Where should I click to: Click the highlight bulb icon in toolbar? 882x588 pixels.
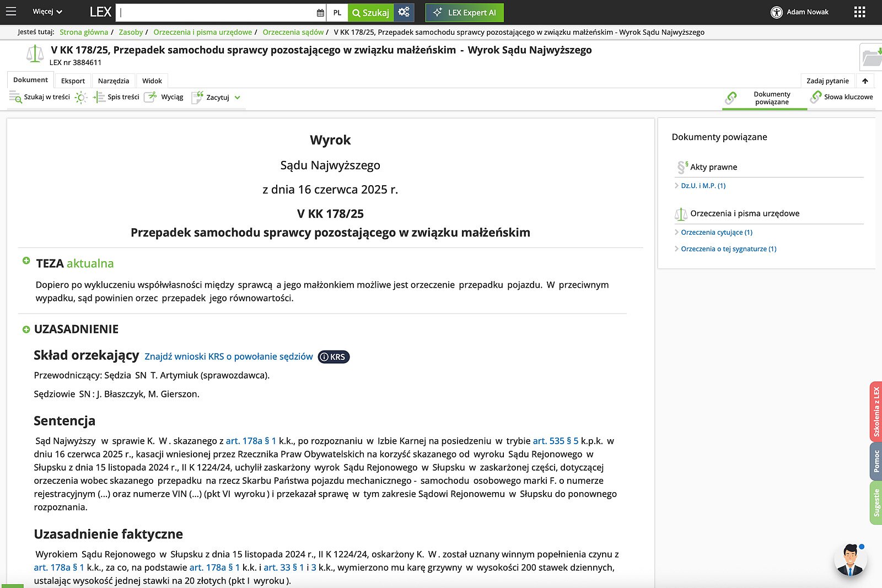[81, 98]
